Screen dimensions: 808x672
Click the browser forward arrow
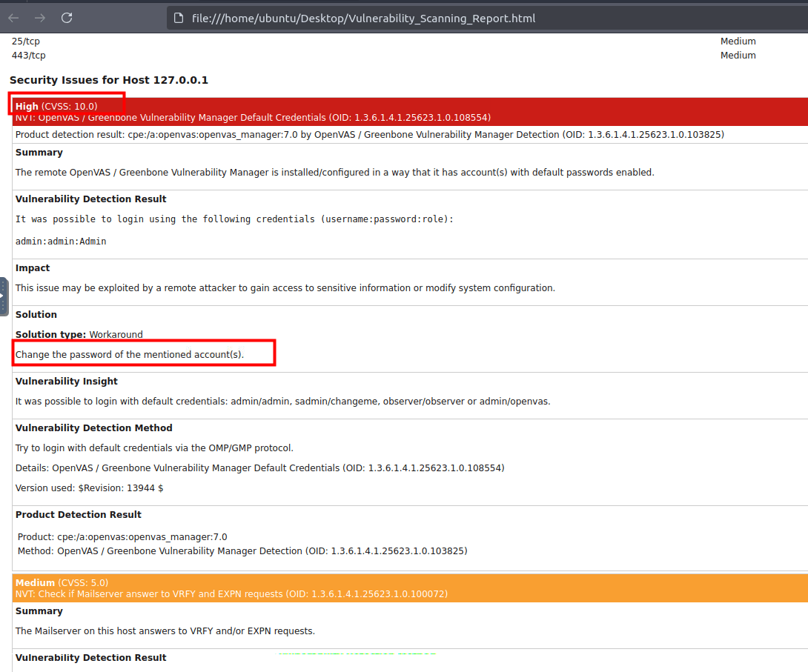coord(40,18)
